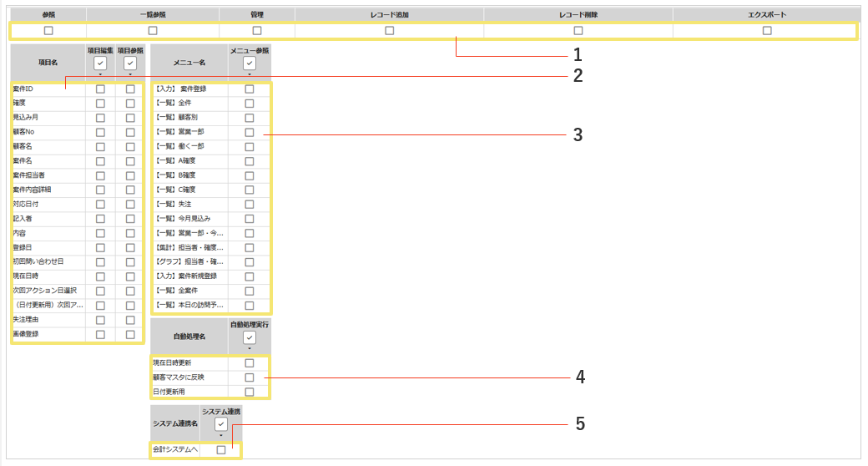Screen dimensions: 868x466
Task: Check 項目参照 for the 内容 row
Action: coord(130,233)
